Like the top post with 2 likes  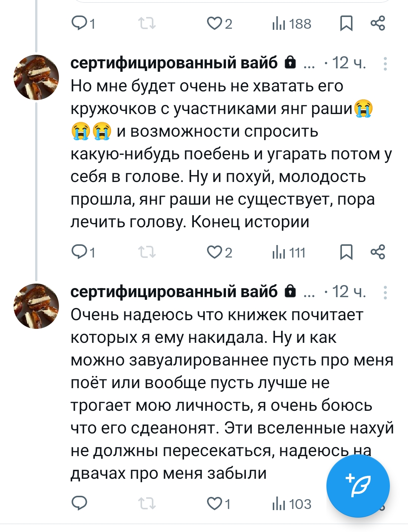(215, 23)
